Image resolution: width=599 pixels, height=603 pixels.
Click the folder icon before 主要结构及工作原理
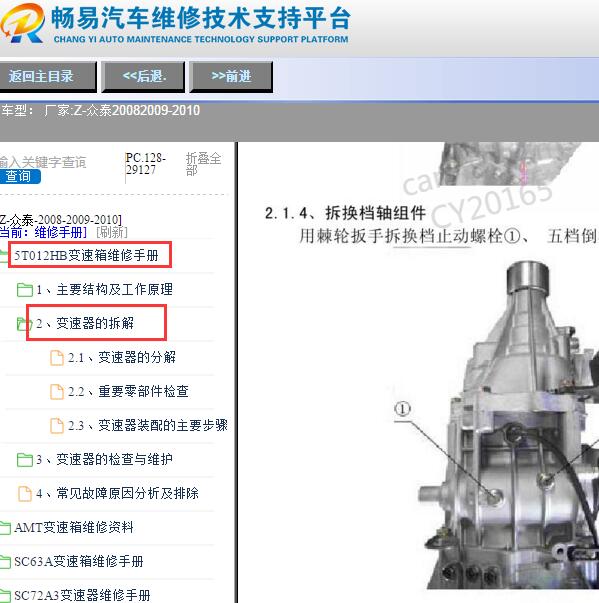(x=25, y=290)
